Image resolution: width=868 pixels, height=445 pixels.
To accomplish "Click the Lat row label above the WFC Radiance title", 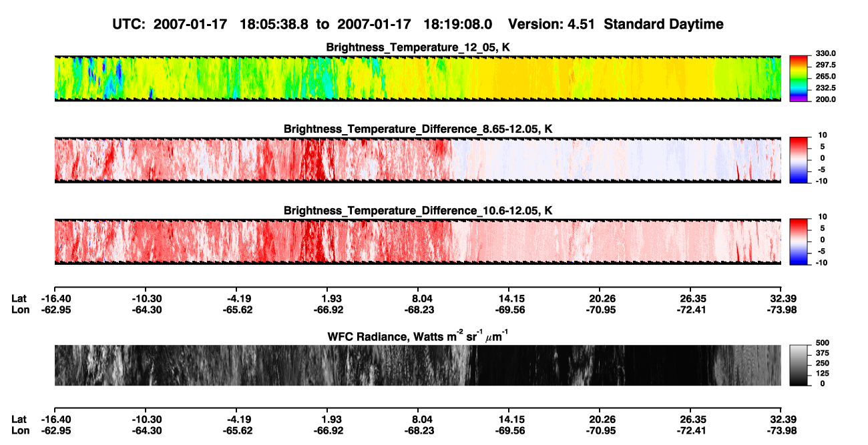I will click(19, 298).
